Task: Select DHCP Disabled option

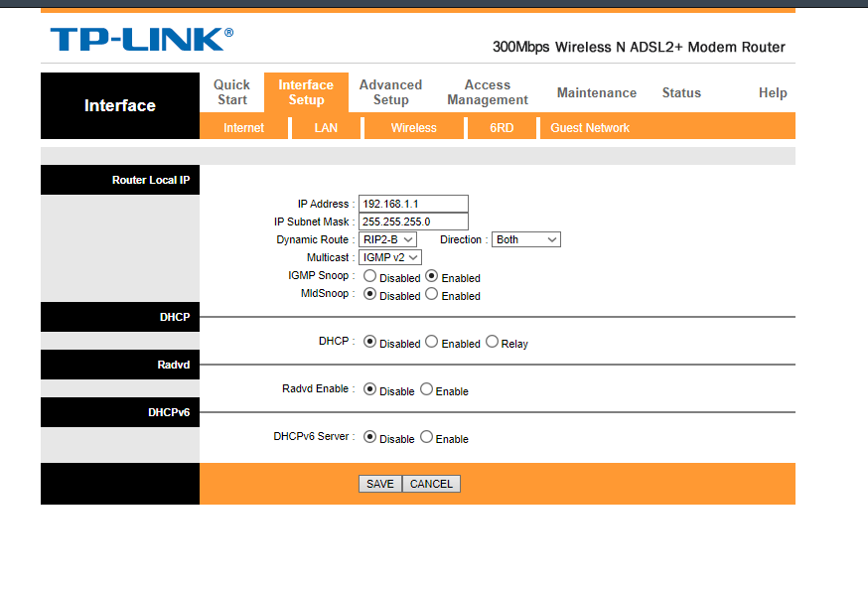Action: [x=369, y=342]
